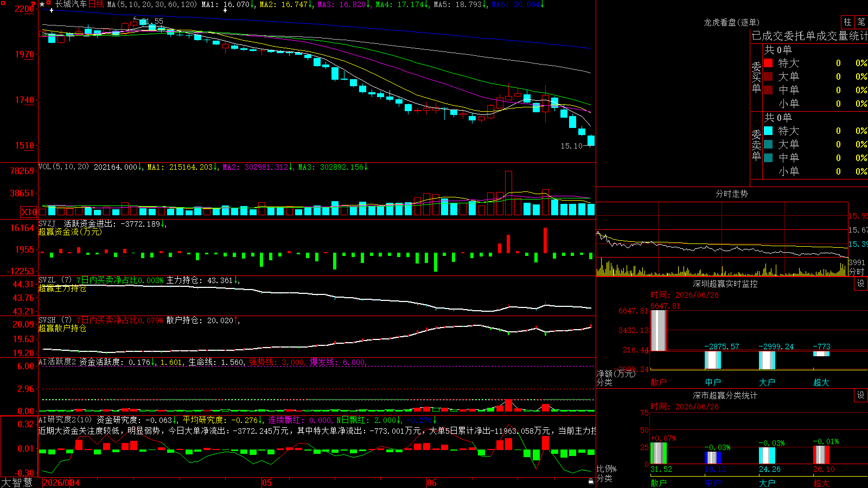The image size is (868, 488).
Task: Click the dark red 中单 buy-order swatch
Action: tap(768, 90)
